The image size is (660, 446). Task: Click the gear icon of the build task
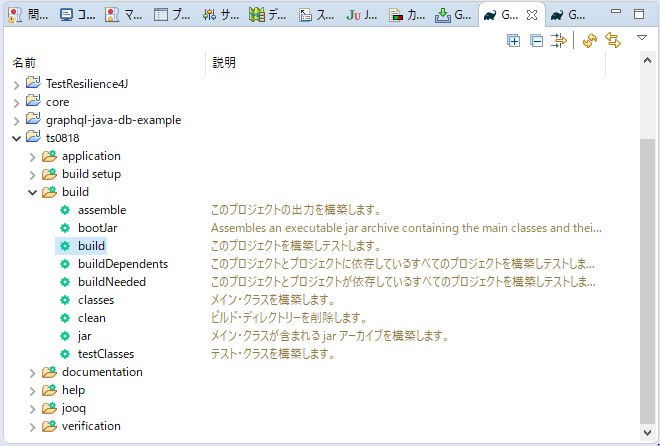click(65, 246)
